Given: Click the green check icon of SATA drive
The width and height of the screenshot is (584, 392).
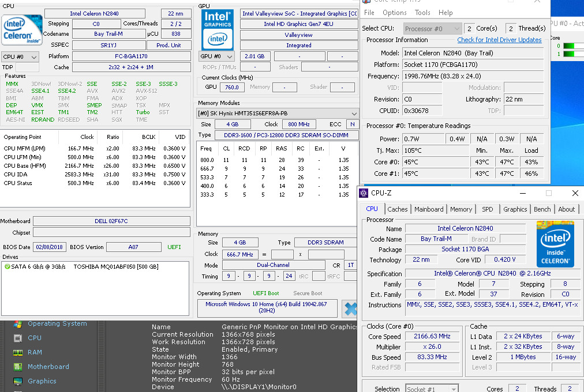Looking at the screenshot, I should click(x=7, y=267).
